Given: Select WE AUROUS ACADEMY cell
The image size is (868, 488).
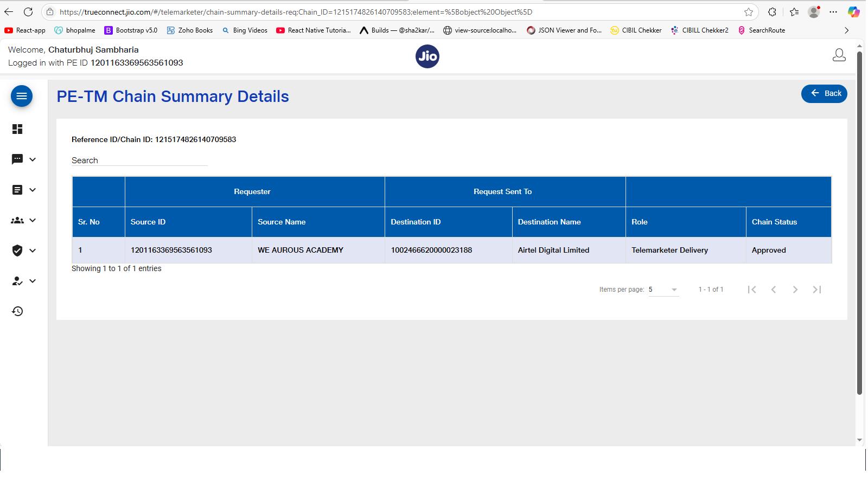Looking at the screenshot, I should pyautogui.click(x=318, y=250).
